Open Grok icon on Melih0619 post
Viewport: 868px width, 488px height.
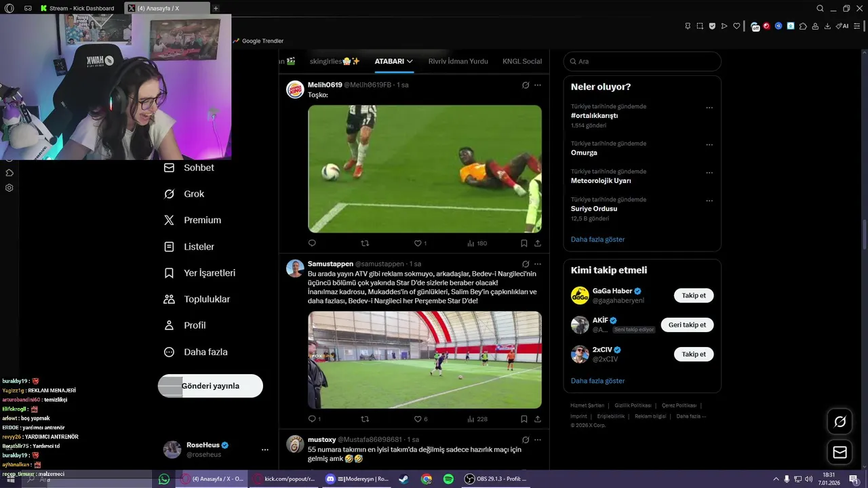(526, 85)
